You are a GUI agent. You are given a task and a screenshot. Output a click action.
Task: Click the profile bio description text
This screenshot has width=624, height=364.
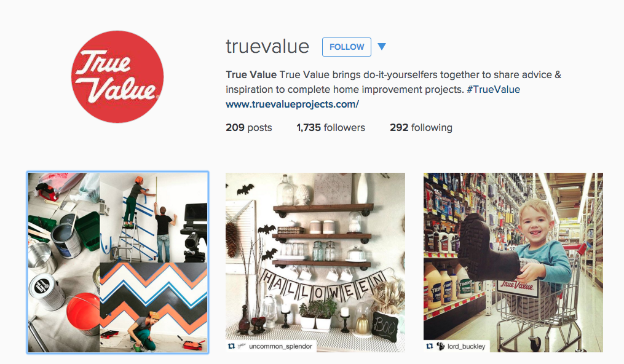click(393, 82)
